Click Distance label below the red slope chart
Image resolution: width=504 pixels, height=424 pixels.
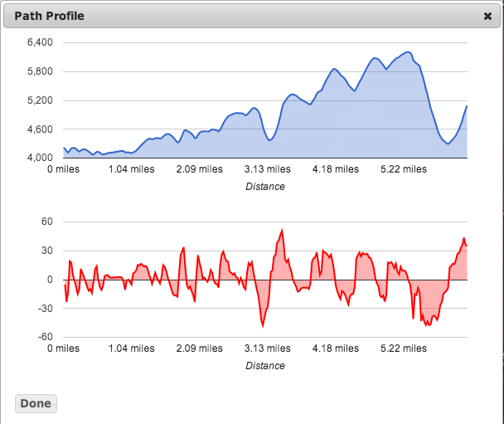(265, 366)
